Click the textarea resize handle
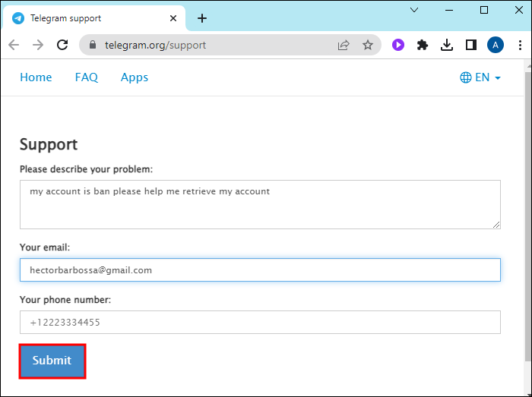Image resolution: width=532 pixels, height=397 pixels. click(496, 225)
